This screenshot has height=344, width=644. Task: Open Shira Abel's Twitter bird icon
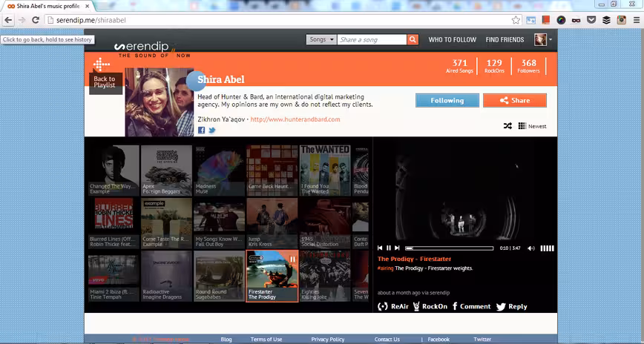click(212, 130)
